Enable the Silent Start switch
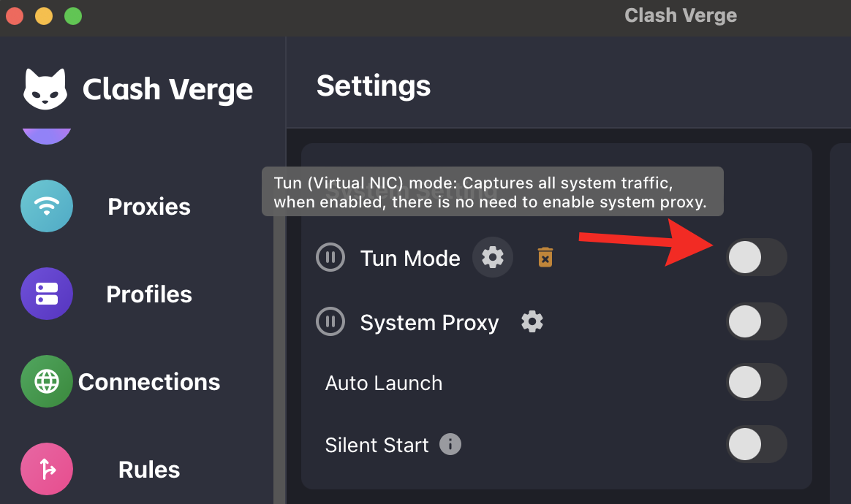This screenshot has height=504, width=851. (757, 444)
